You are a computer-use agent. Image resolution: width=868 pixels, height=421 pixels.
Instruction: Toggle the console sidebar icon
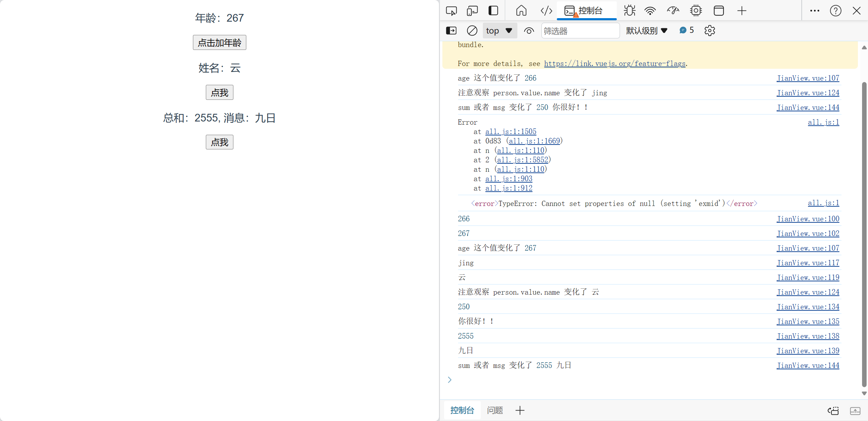point(451,31)
